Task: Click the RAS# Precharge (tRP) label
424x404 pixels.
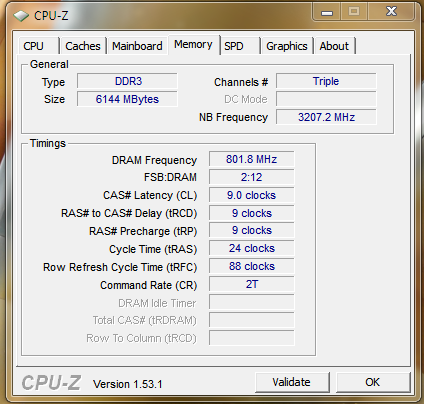Action: click(143, 231)
